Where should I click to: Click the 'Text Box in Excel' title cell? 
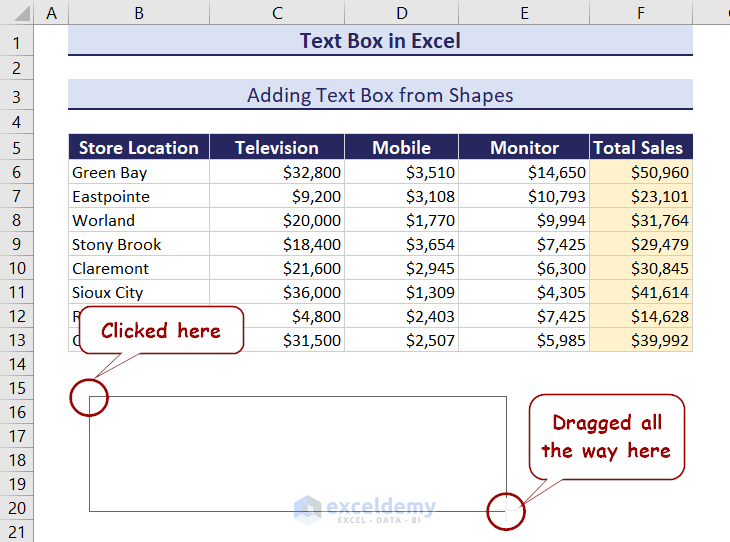[380, 41]
